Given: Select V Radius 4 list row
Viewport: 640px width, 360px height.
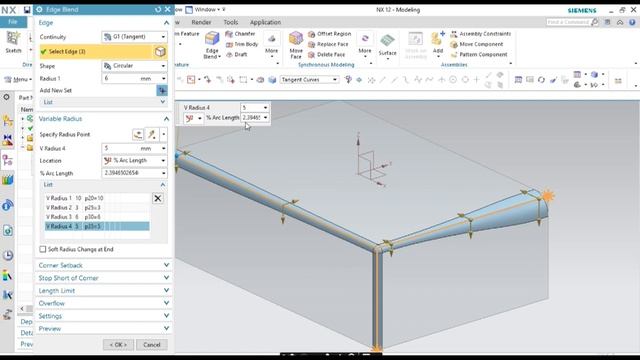Looking at the screenshot, I should click(97, 226).
